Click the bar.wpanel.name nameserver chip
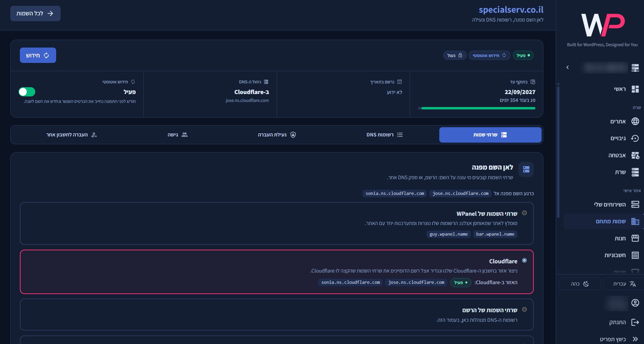The image size is (644, 344). click(x=495, y=234)
